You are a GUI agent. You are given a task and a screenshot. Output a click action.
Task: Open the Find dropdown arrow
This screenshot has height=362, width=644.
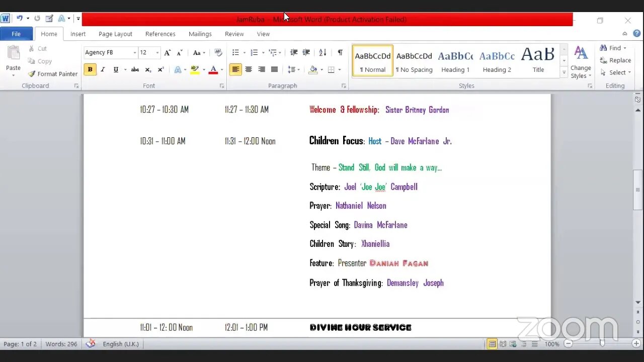click(625, 48)
